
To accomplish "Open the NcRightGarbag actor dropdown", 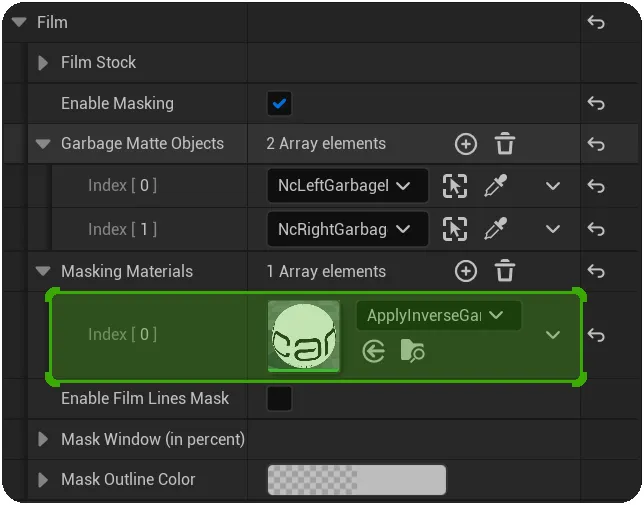I will tap(347, 229).
